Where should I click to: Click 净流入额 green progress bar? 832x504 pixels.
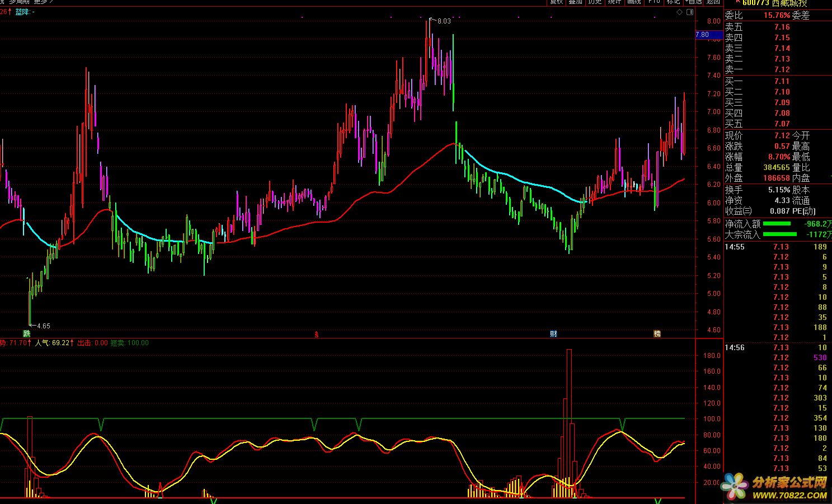[x=777, y=224]
